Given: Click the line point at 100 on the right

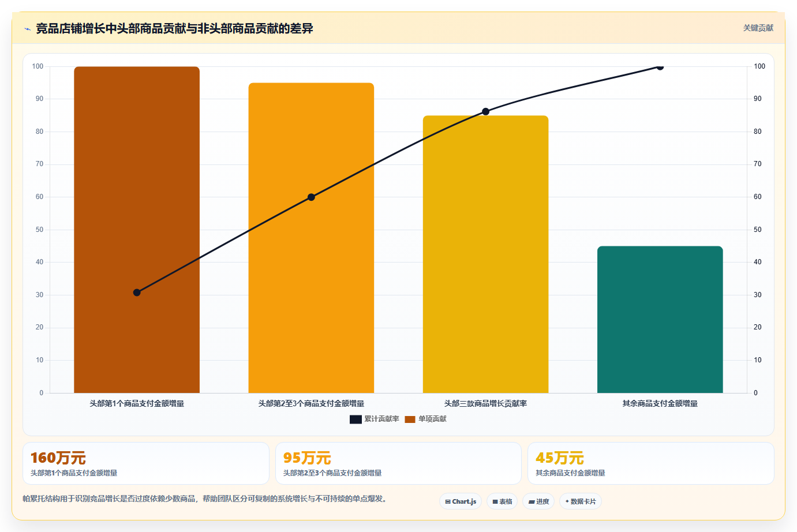Looking at the screenshot, I should pos(660,66).
